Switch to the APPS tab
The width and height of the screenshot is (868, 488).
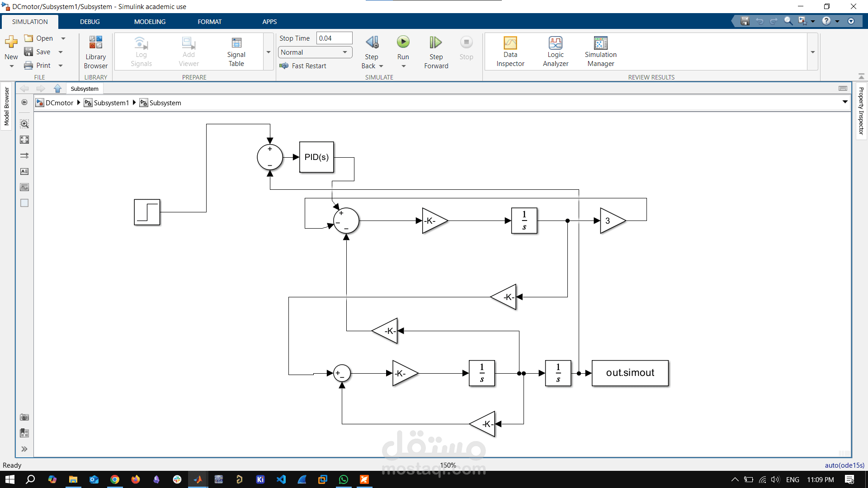[269, 22]
